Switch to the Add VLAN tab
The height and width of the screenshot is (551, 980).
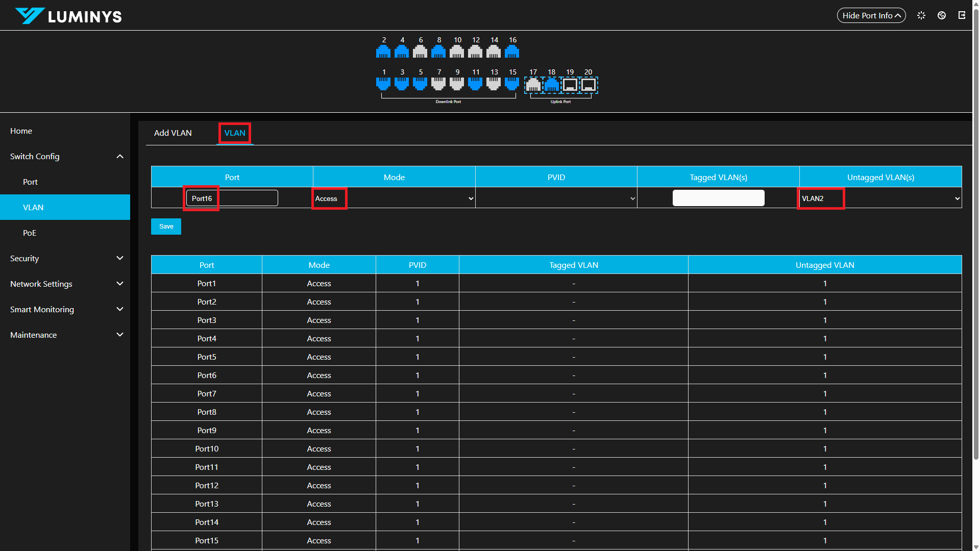pos(173,133)
